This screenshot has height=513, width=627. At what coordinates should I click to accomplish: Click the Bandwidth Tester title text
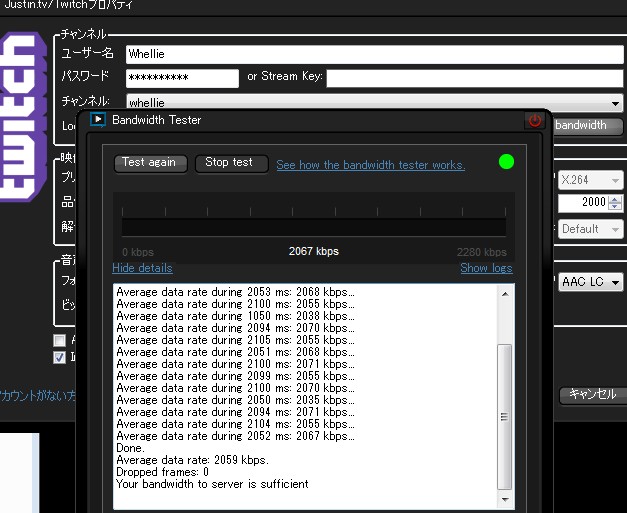point(157,120)
